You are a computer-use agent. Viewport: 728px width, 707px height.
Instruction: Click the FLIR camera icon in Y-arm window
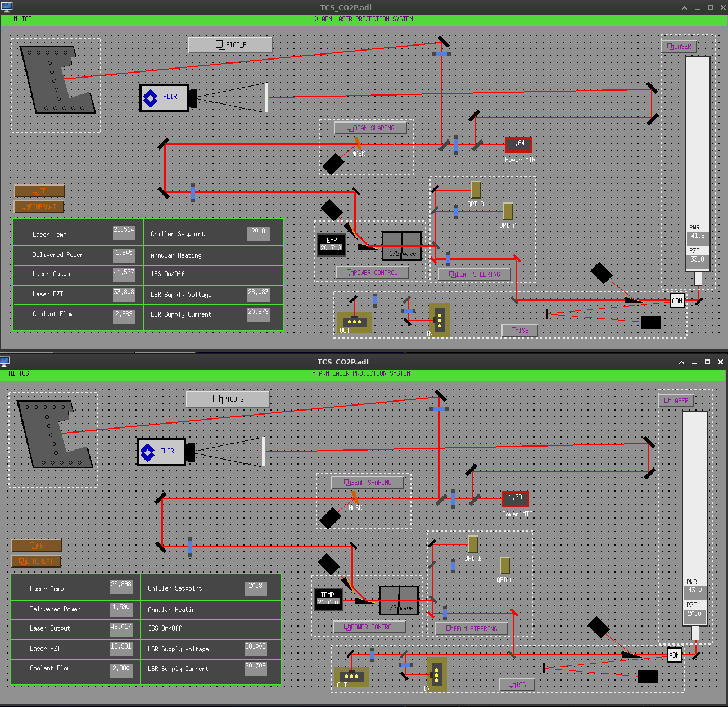(161, 452)
